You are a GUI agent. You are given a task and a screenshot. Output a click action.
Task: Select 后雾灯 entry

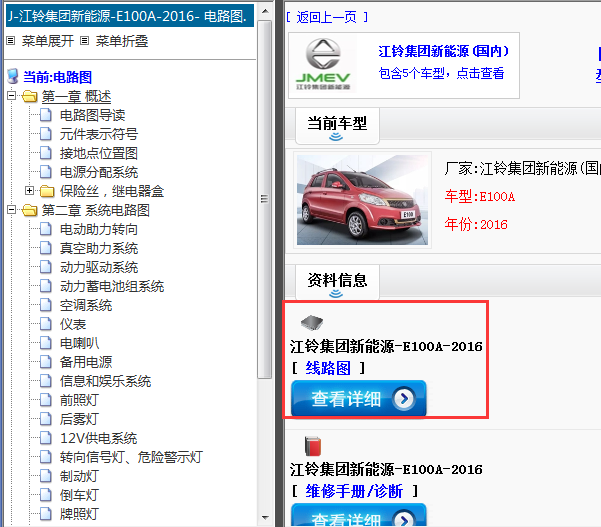pyautogui.click(x=79, y=419)
